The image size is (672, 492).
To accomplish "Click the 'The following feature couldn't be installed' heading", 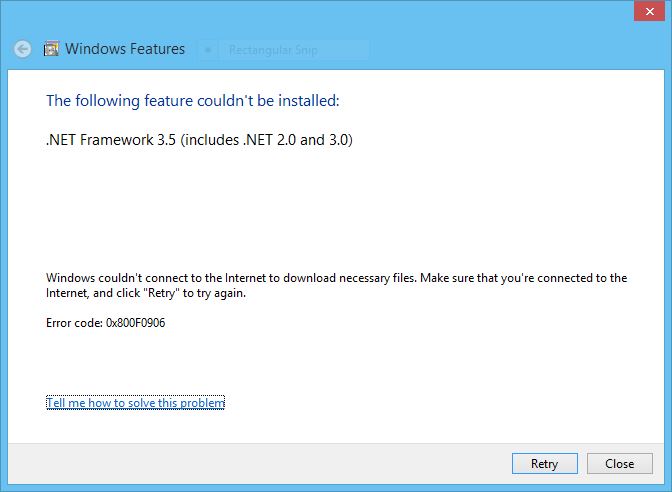I will click(193, 101).
